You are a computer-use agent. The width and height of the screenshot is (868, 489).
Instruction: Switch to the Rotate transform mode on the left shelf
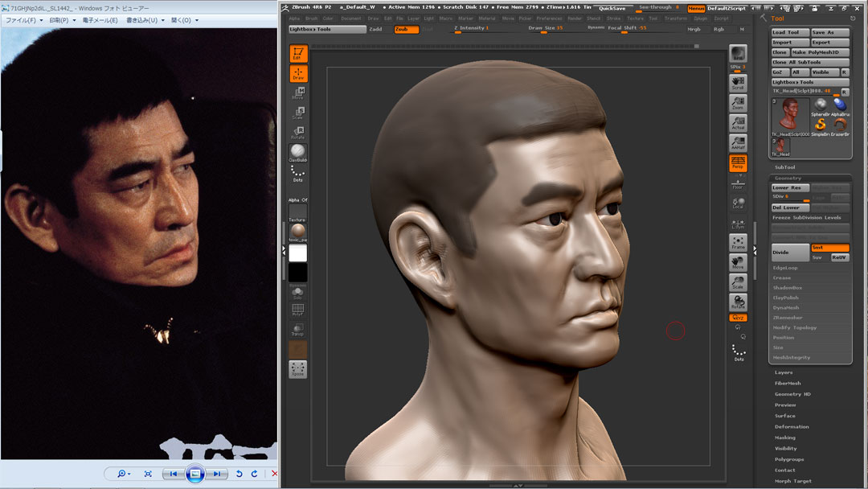tap(298, 133)
